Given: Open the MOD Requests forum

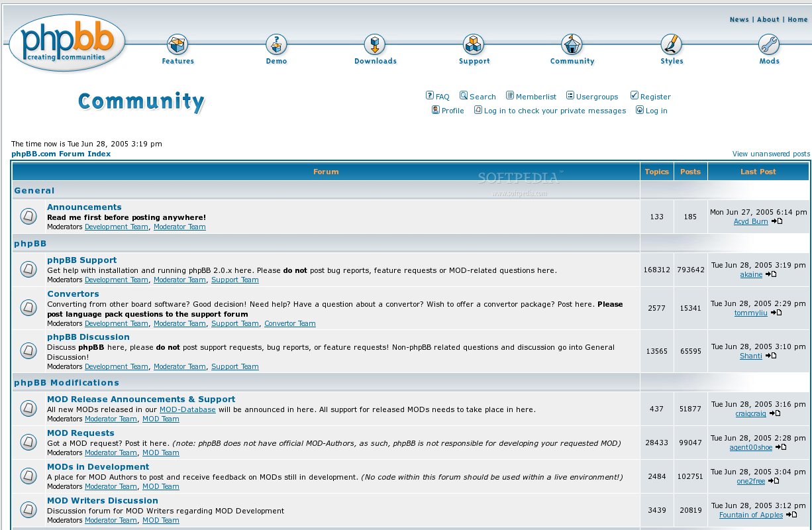Looking at the screenshot, I should point(81,433).
